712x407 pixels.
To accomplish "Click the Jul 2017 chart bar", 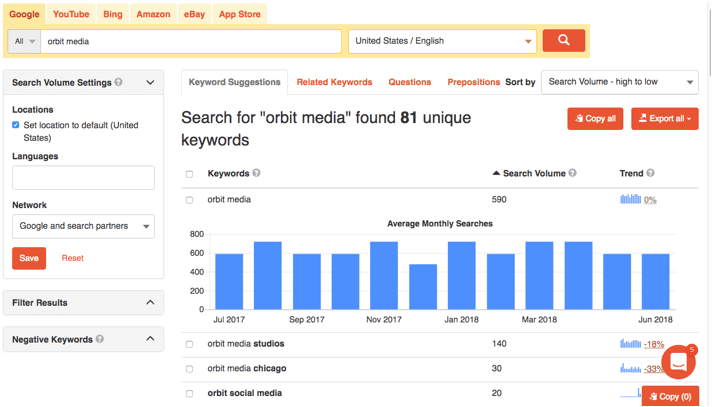I will [229, 282].
